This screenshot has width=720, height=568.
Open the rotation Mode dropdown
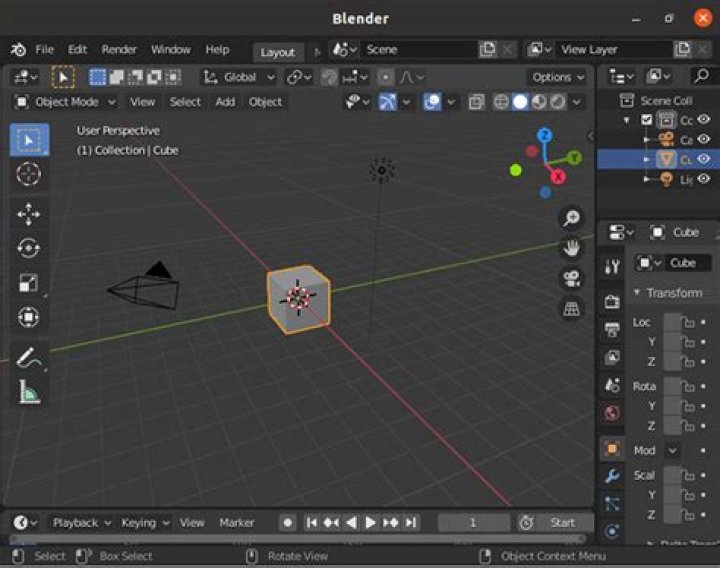[672, 450]
